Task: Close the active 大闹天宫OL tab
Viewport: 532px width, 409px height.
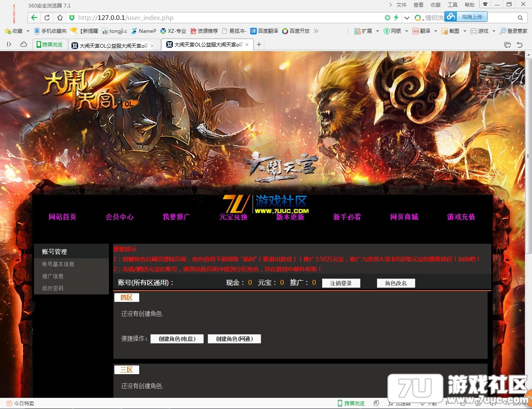Action: (247, 44)
